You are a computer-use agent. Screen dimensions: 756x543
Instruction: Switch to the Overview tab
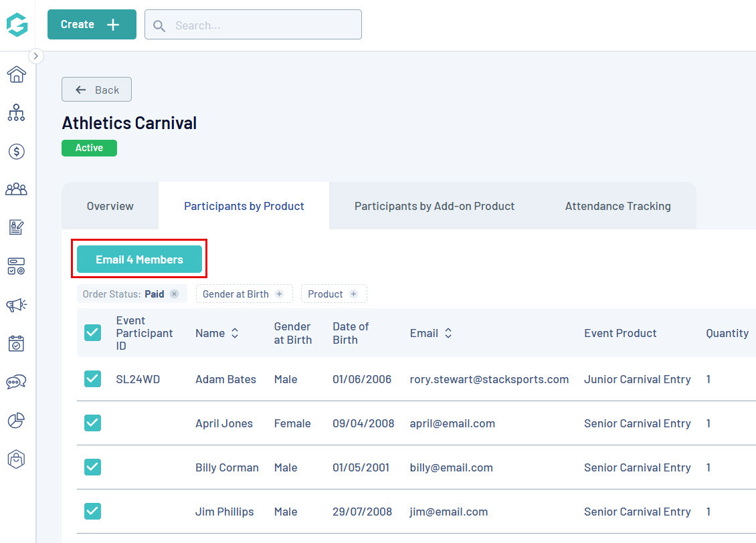tap(110, 206)
